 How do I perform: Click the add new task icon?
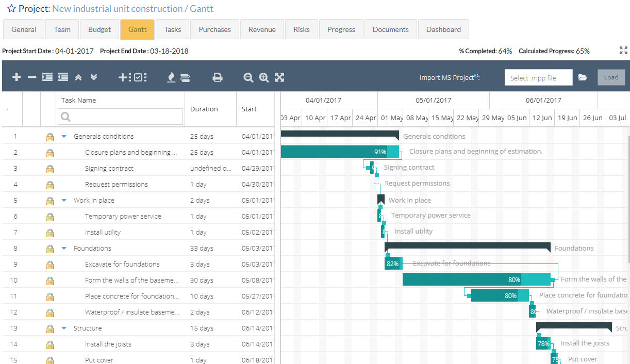[x=16, y=76]
